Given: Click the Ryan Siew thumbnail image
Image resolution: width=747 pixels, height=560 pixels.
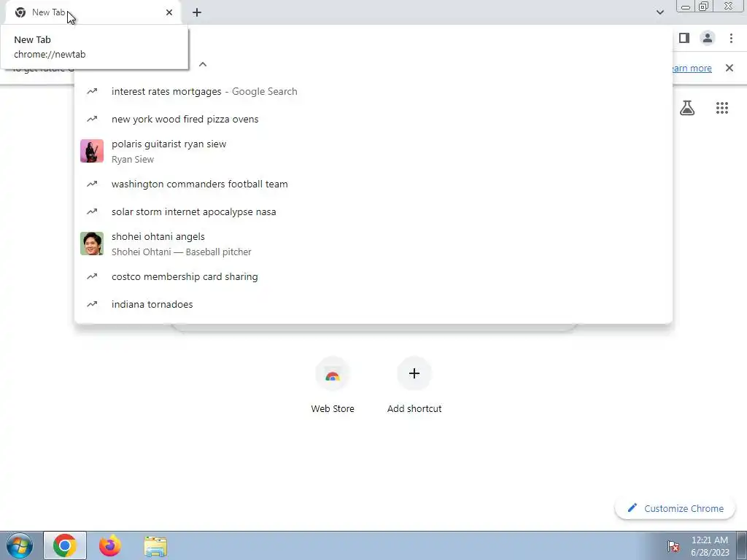Looking at the screenshot, I should coord(92,151).
